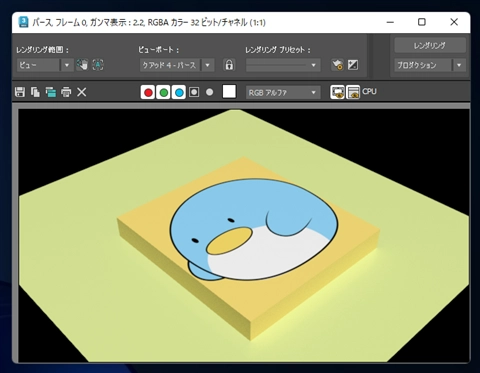This screenshot has height=373, width=480.
Task: Click the Print Image icon
Action: click(66, 92)
